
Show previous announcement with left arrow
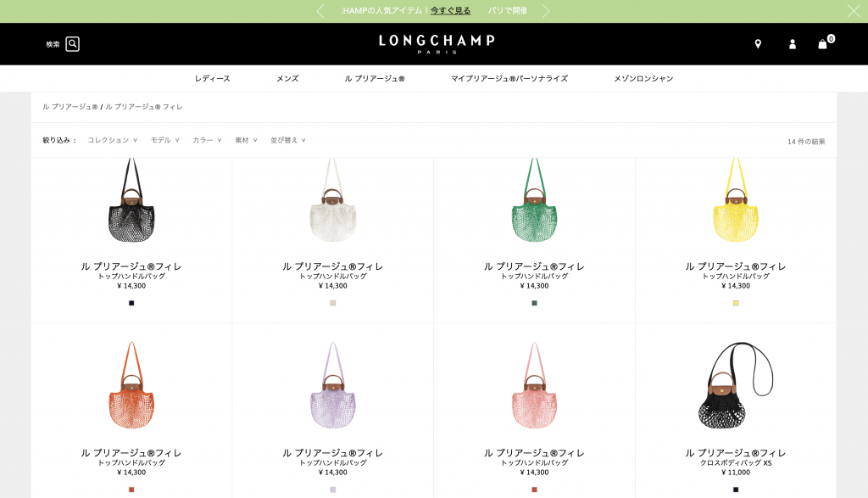(320, 11)
